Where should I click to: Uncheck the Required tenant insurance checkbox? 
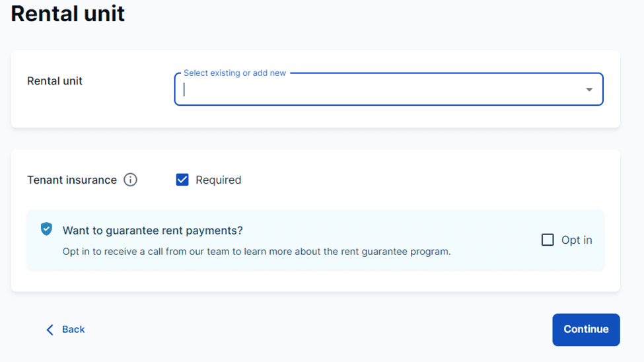coord(182,180)
